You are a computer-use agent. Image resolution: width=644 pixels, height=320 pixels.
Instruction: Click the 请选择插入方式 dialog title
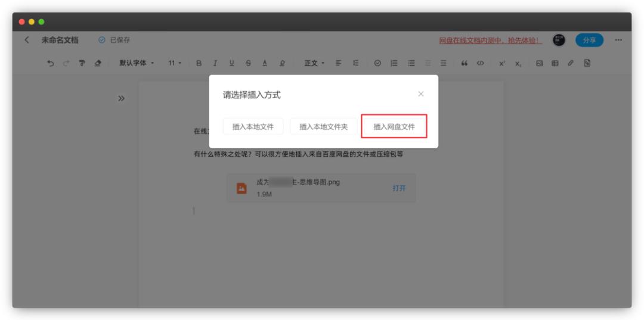click(252, 95)
